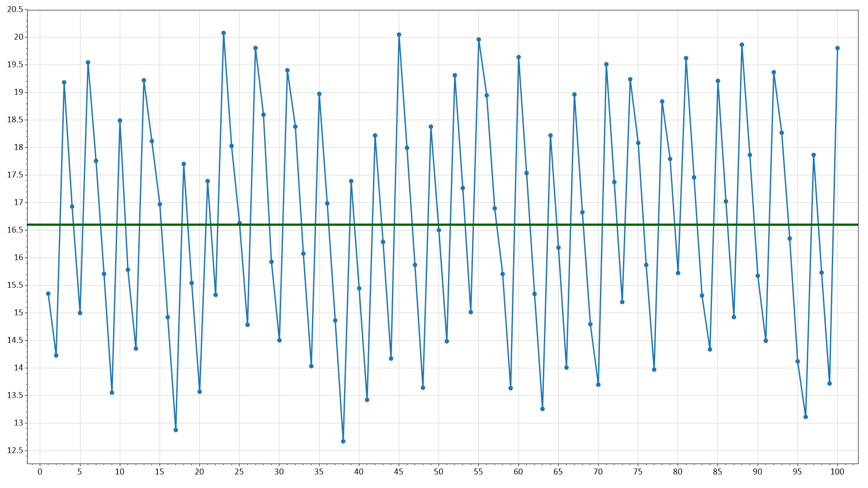Click the y-axis tick label 18

(x=18, y=147)
